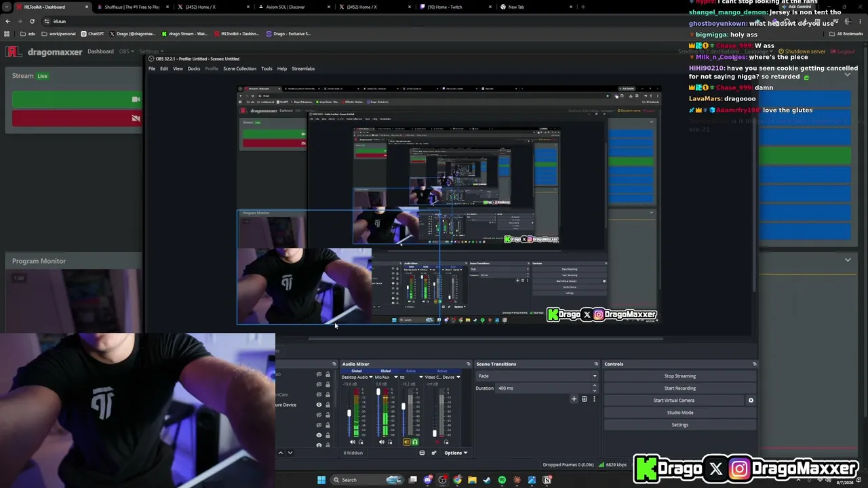Adjust the Desktop Audio volume slider

(x=350, y=412)
